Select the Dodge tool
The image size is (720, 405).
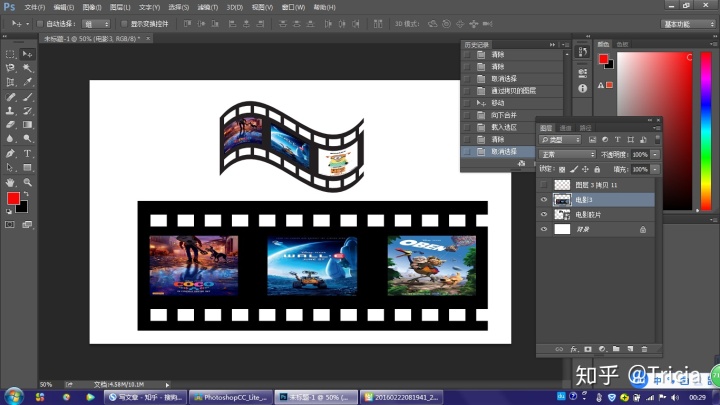click(27, 138)
